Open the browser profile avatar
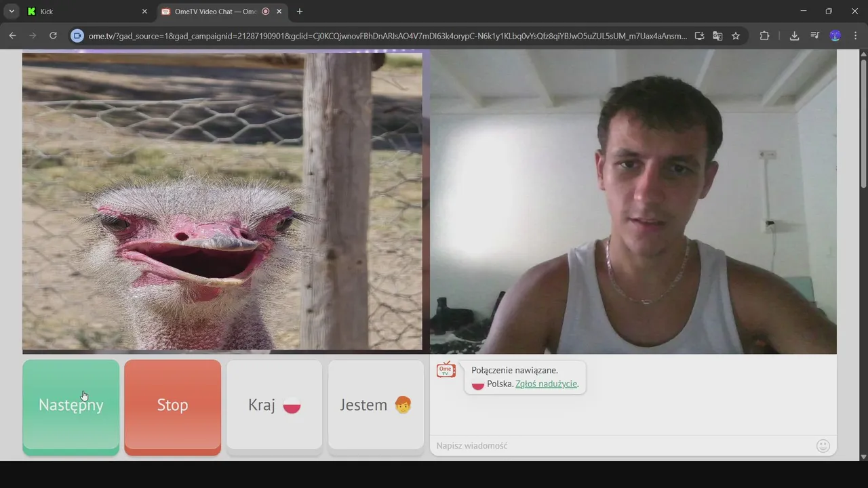This screenshot has width=868, height=488. click(835, 36)
